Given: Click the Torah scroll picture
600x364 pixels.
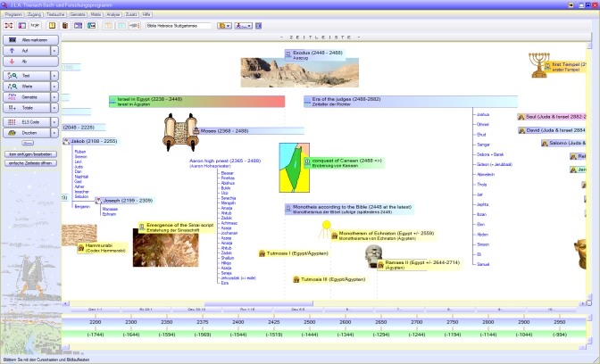Looking at the screenshot, I should click(x=181, y=132).
